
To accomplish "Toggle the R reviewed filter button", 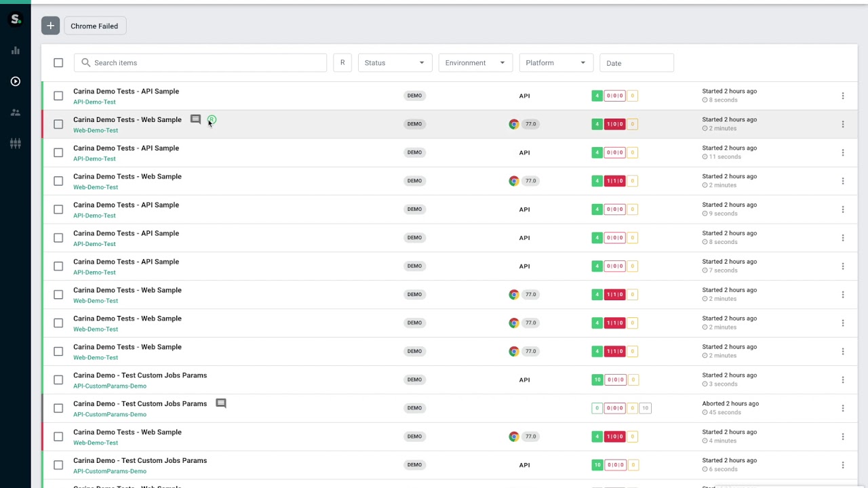I will (342, 62).
